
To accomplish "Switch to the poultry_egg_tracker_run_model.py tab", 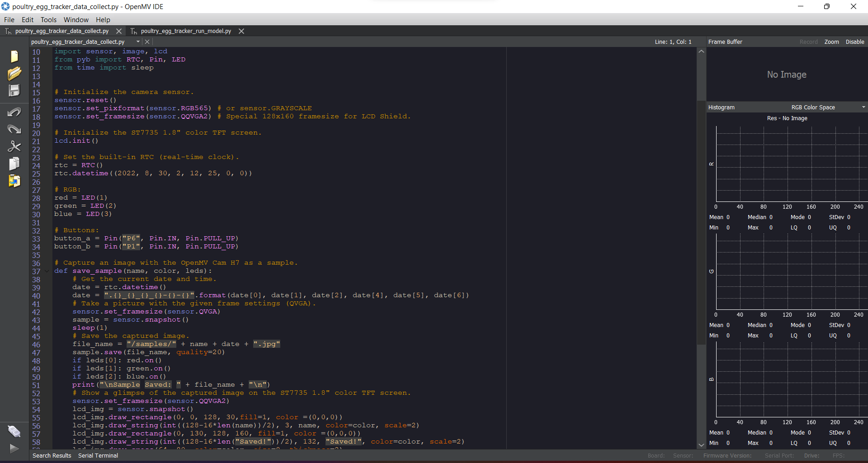I will [185, 31].
